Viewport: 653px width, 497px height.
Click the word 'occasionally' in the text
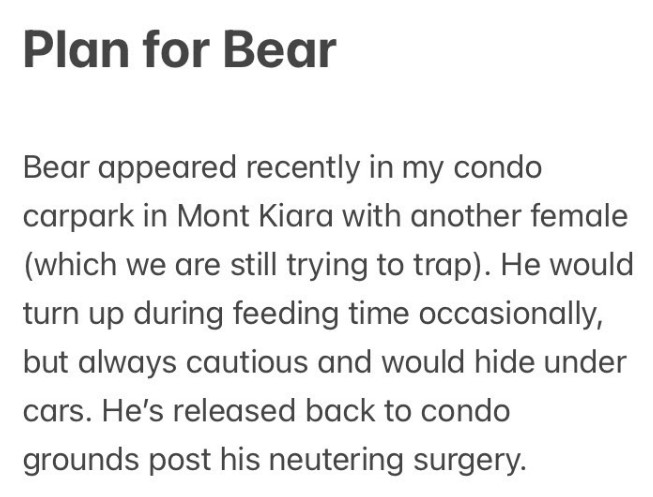[513, 314]
